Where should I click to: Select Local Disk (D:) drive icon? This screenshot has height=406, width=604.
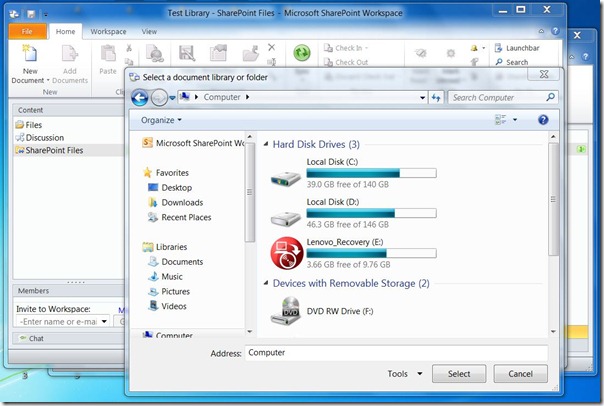point(285,219)
